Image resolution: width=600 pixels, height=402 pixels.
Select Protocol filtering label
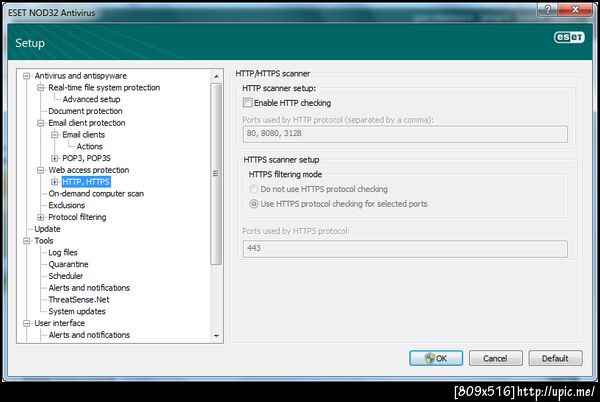[77, 217]
